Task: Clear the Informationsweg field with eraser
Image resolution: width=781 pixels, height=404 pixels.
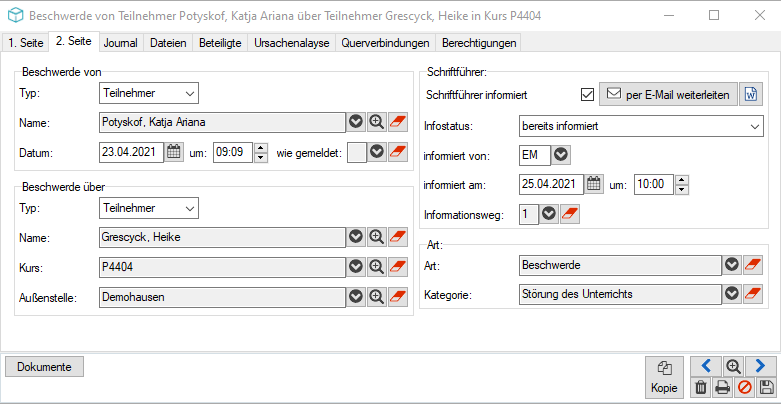Action: (x=570, y=214)
